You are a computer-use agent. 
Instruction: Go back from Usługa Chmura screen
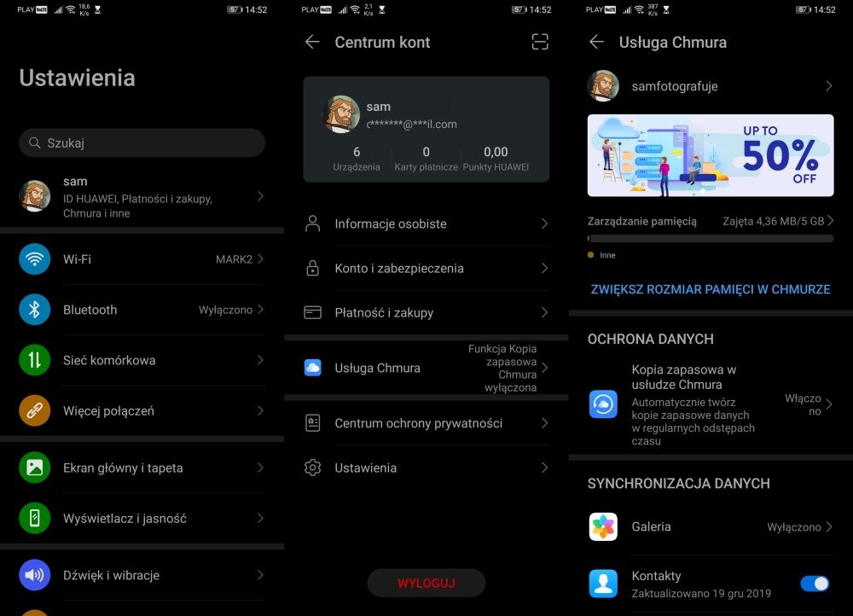[597, 42]
